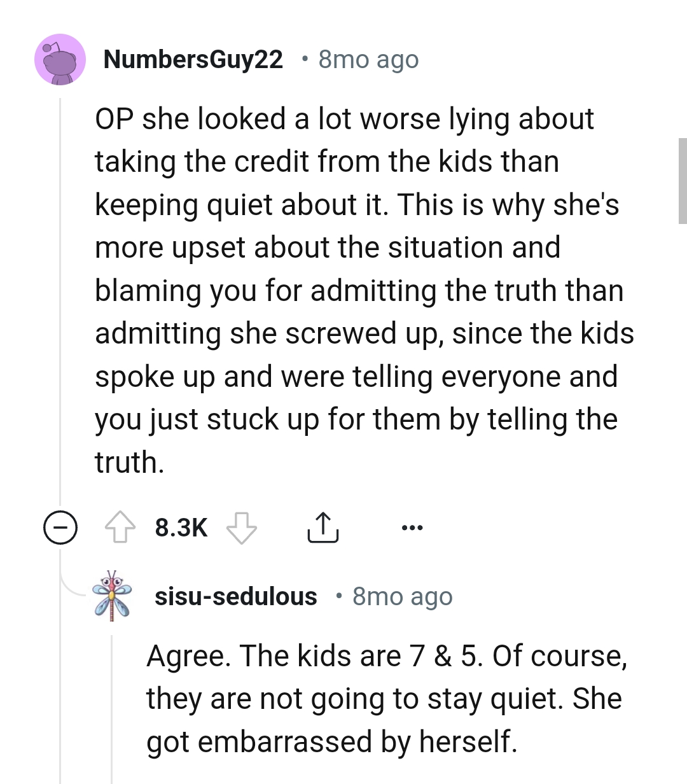This screenshot has height=784, width=687.
Task: Open NumbersGuy22's avatar
Action: point(60,60)
